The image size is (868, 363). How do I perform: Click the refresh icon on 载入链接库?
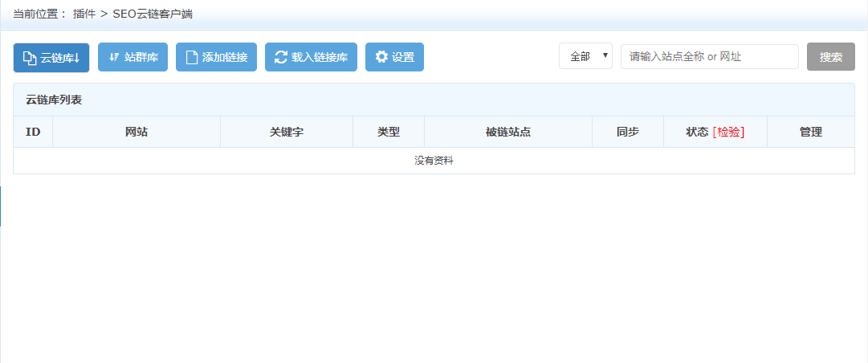pos(281,57)
